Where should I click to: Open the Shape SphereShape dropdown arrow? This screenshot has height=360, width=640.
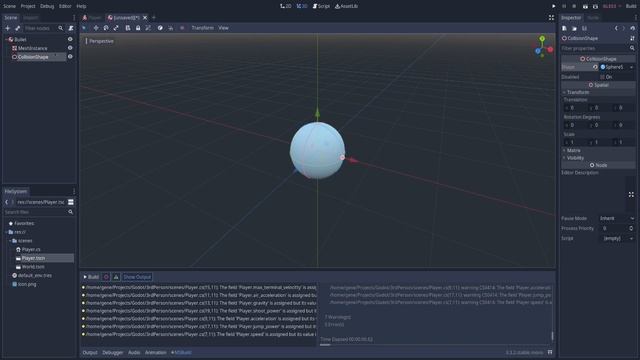point(632,67)
